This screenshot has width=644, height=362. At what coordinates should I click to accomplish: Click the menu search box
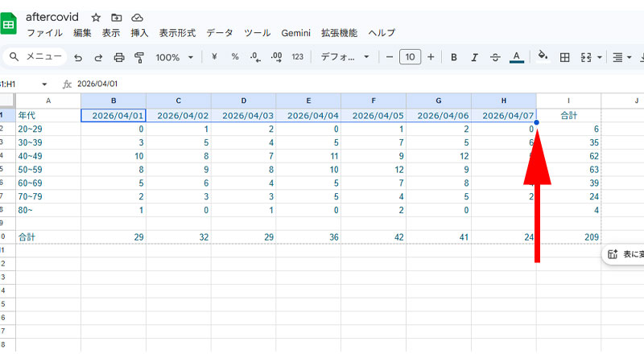[x=35, y=56]
